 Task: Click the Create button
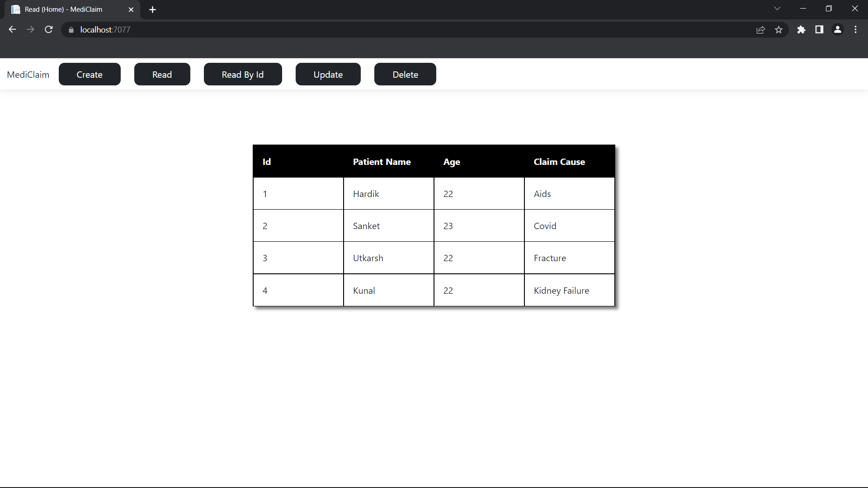[x=89, y=74]
